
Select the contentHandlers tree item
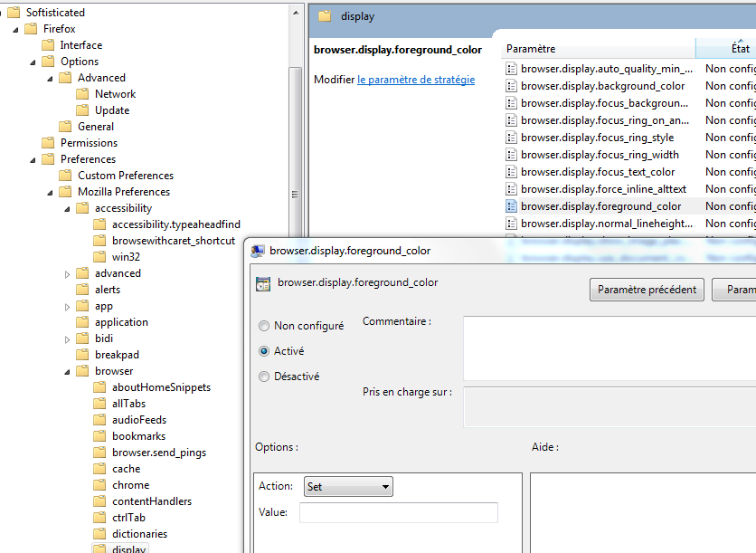click(x=152, y=501)
